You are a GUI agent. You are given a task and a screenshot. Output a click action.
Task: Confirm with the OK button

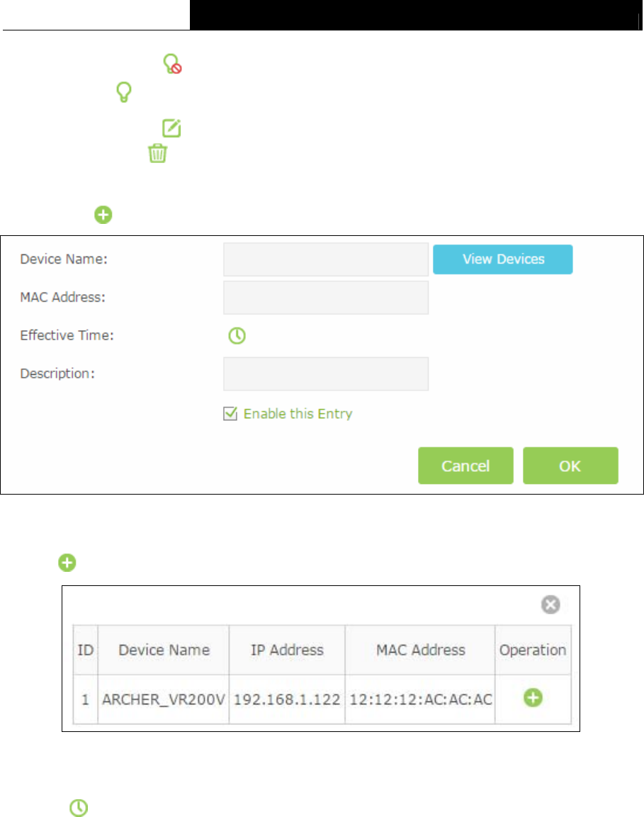point(570,466)
